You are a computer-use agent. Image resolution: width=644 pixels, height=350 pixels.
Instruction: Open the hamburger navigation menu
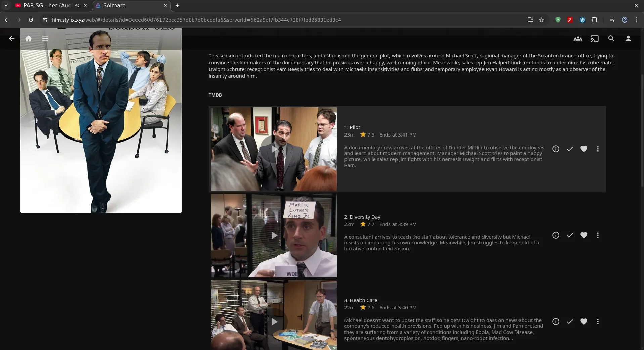(45, 39)
